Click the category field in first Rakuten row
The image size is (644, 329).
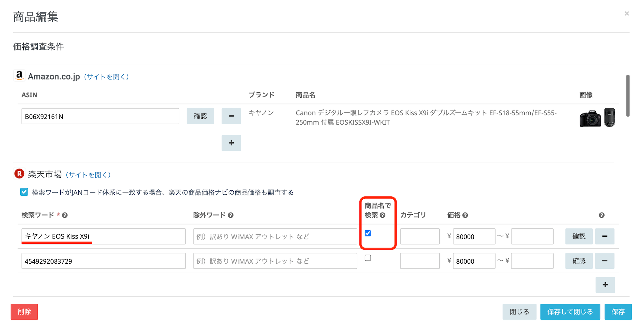click(420, 236)
